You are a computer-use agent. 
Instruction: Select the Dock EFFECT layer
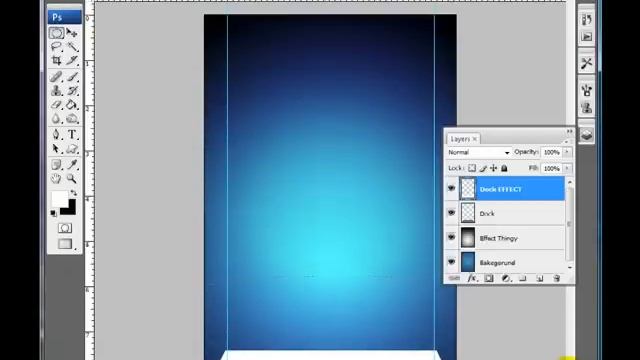(512, 189)
